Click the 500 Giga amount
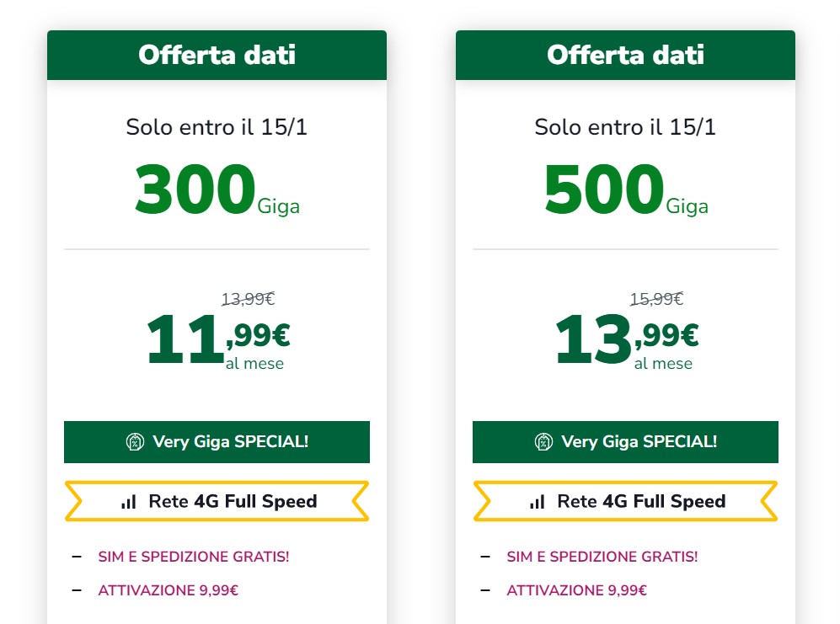 point(625,191)
